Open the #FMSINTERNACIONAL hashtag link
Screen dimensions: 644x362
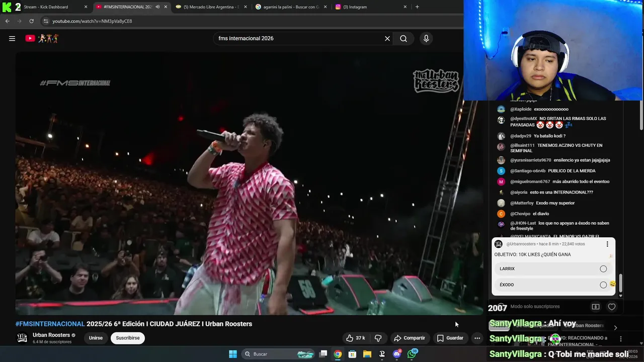[x=50, y=324]
